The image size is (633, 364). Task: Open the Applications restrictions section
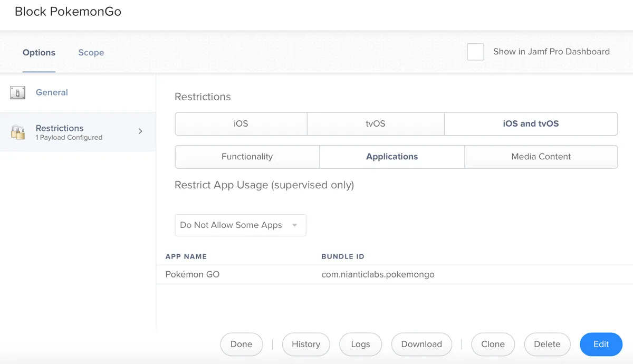tap(392, 157)
